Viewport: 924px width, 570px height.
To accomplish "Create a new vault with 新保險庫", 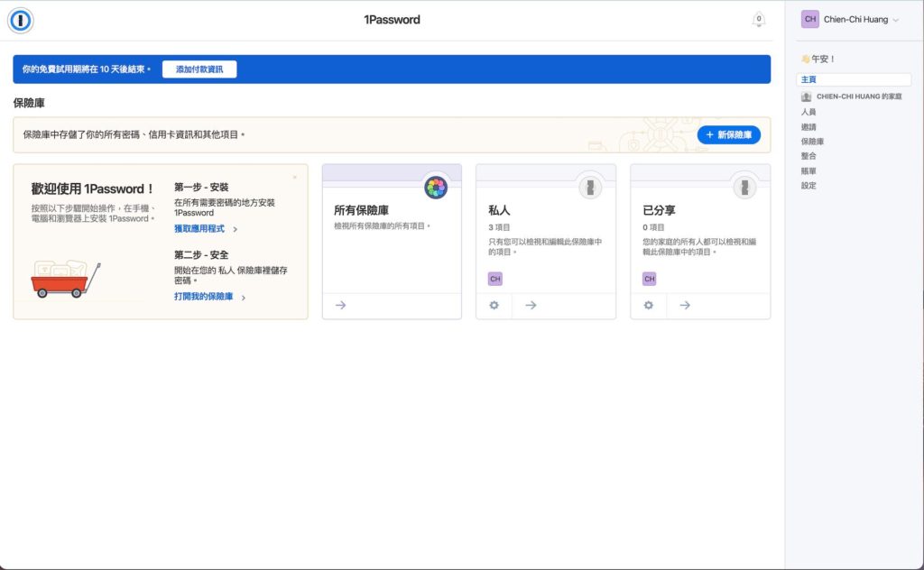I will pyautogui.click(x=728, y=135).
